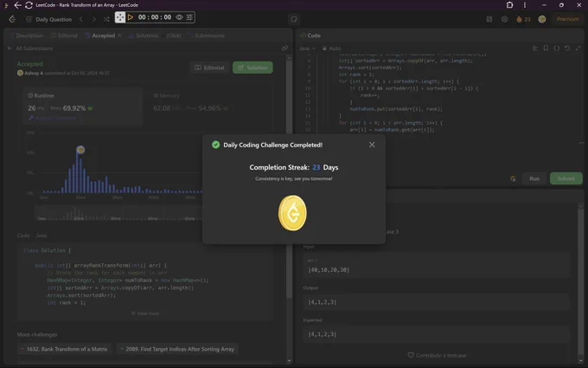Viewport: 588px width, 368px height.
Task: Copy submission link icon
Action: [x=284, y=48]
